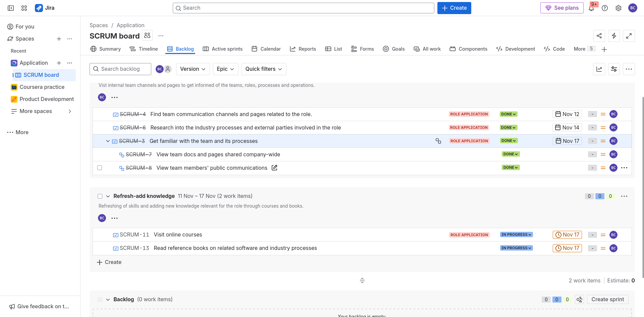Viewport: 644px width, 317px height.
Task: Check the SCRUM-8 row checkbox
Action: tap(100, 168)
